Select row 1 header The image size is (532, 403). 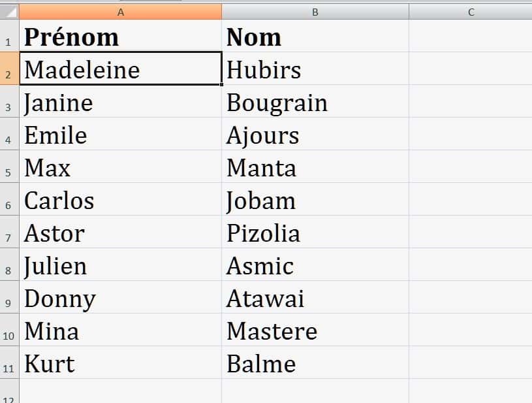[x=9, y=37]
